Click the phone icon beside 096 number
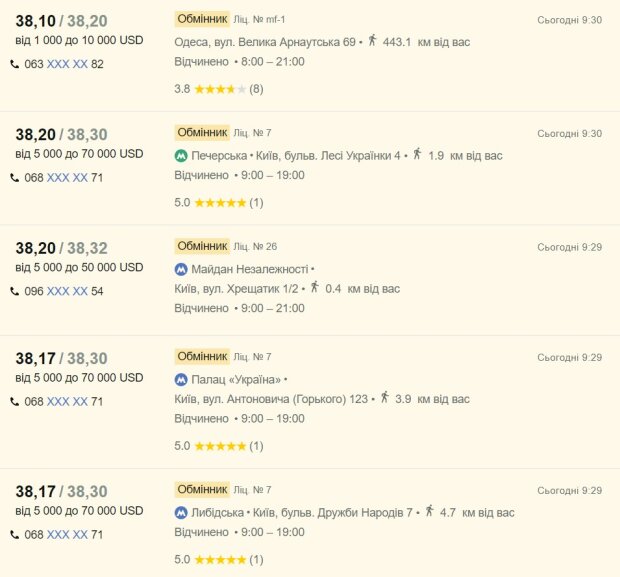Viewport: 620px width, 577px height. (15, 291)
